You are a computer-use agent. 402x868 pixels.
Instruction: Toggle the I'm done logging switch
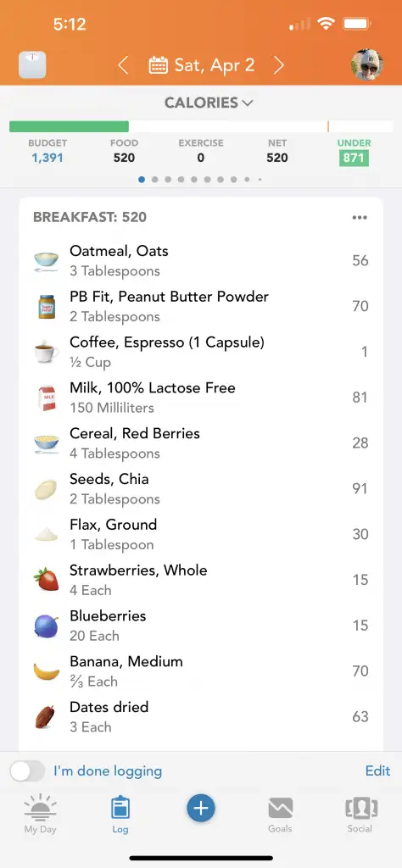(x=28, y=771)
